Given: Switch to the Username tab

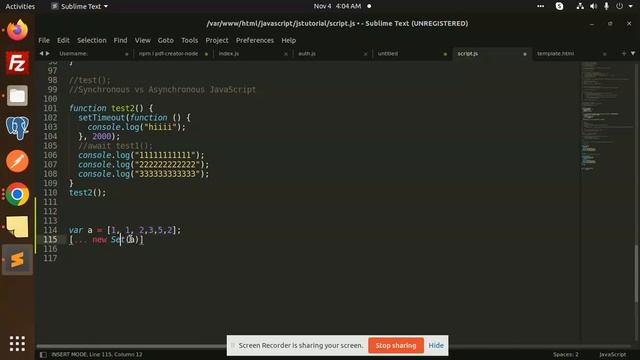Looking at the screenshot, I should (x=73, y=53).
